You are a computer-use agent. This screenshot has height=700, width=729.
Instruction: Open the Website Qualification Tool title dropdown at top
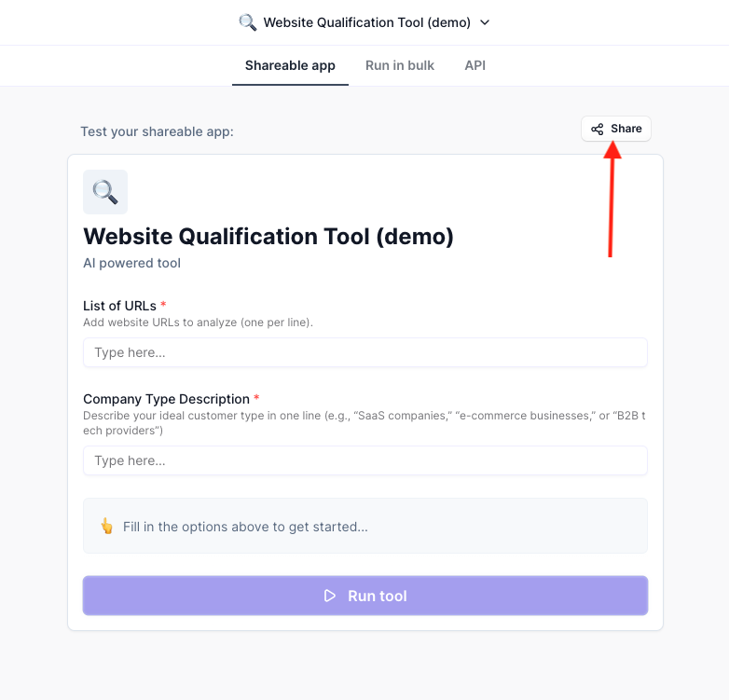pyautogui.click(x=366, y=22)
